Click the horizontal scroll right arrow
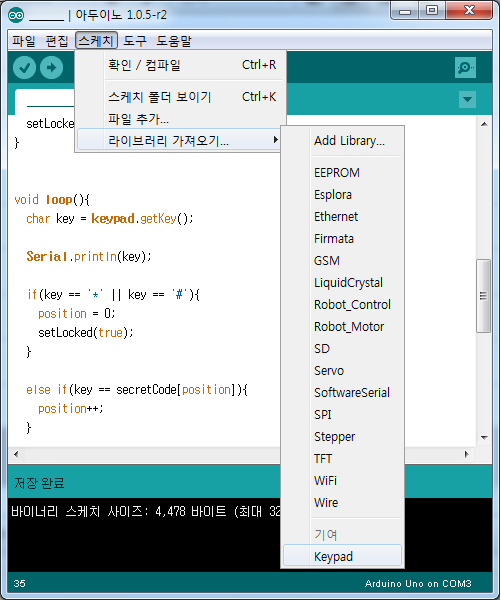The image size is (501, 600). pos(466,454)
